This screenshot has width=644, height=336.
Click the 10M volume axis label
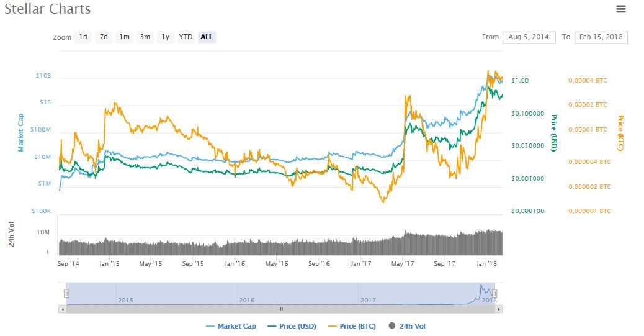pyautogui.click(x=43, y=232)
